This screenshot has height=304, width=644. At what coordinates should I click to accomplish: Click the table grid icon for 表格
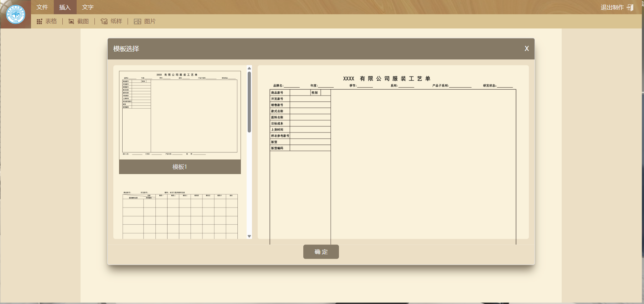[x=39, y=22]
